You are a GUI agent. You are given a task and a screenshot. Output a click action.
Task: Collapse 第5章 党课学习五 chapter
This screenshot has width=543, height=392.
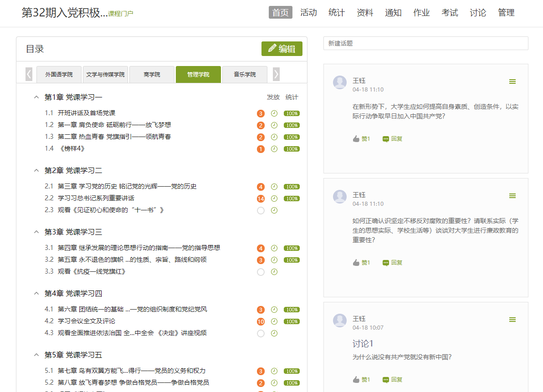(x=36, y=355)
